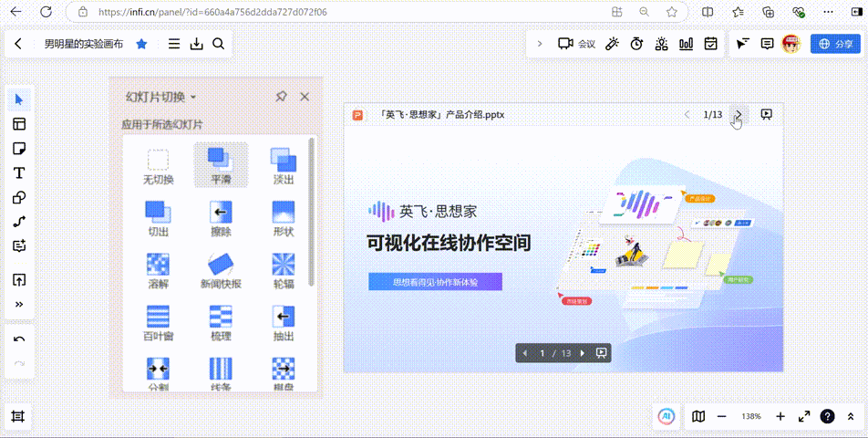Click the user avatar
868x438 pixels.
click(791, 44)
